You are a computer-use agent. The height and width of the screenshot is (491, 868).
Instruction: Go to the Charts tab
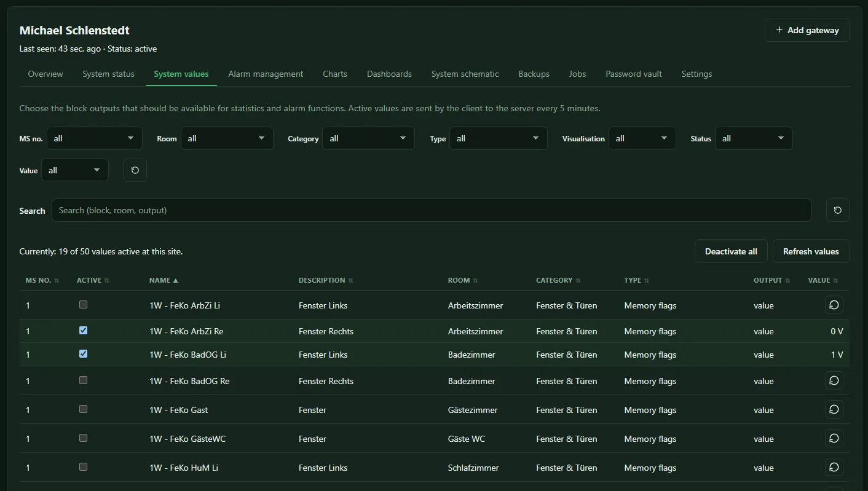[335, 74]
